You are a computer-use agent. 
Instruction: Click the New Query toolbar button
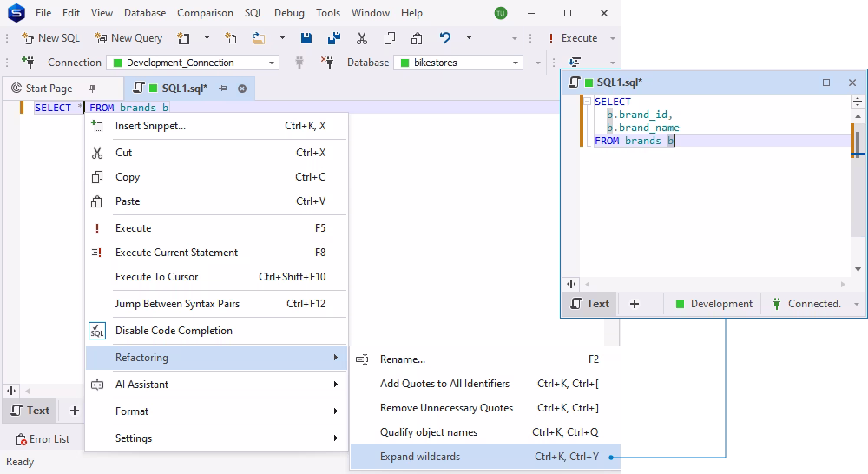click(x=128, y=38)
